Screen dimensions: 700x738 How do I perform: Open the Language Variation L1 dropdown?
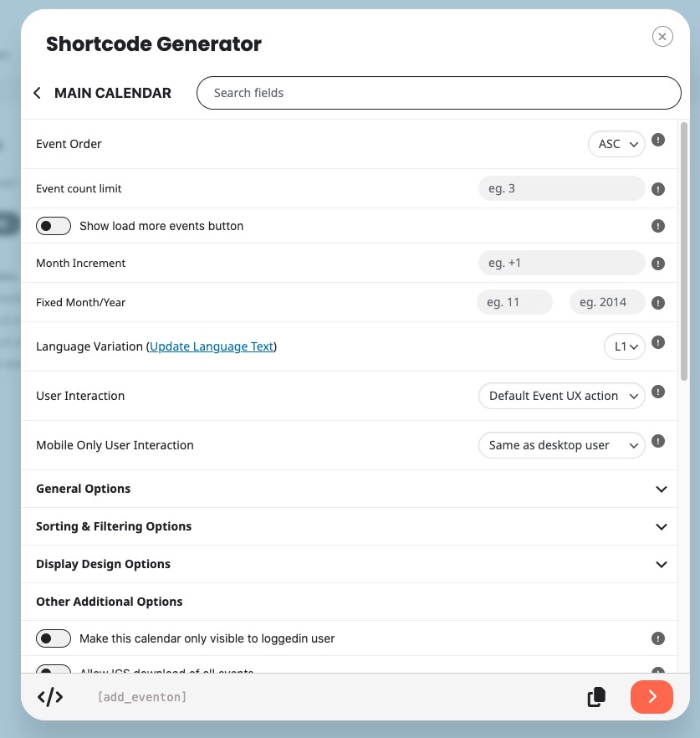[624, 346]
